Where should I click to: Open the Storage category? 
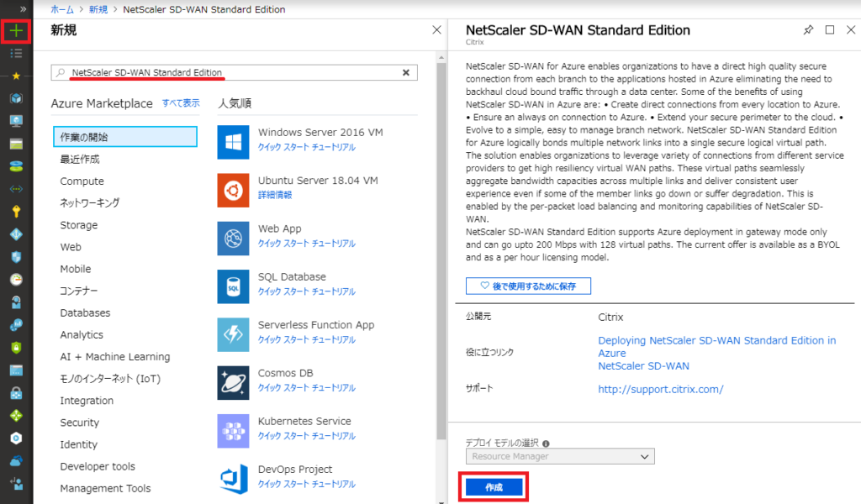78,225
